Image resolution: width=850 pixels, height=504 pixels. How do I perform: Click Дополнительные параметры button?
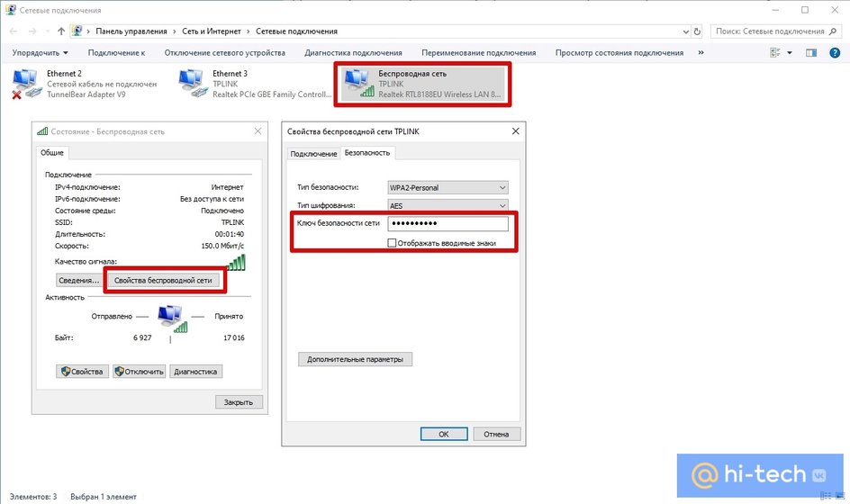pyautogui.click(x=355, y=359)
